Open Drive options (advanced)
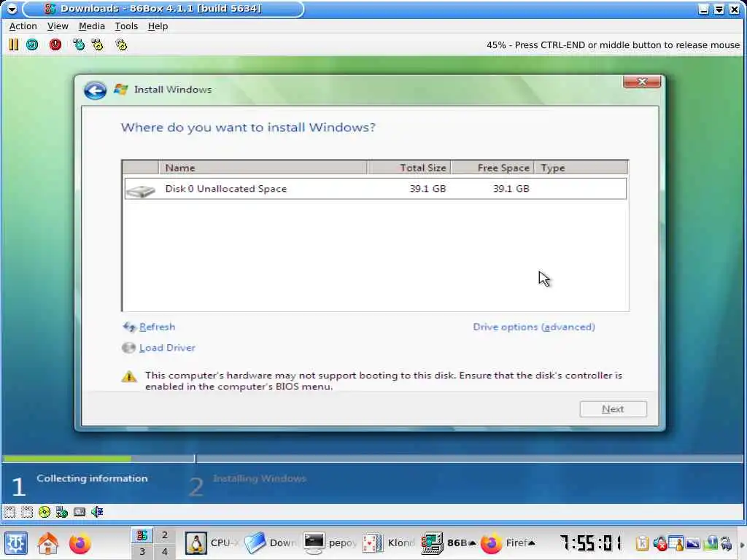Viewport: 747px width, 560px height. click(533, 327)
